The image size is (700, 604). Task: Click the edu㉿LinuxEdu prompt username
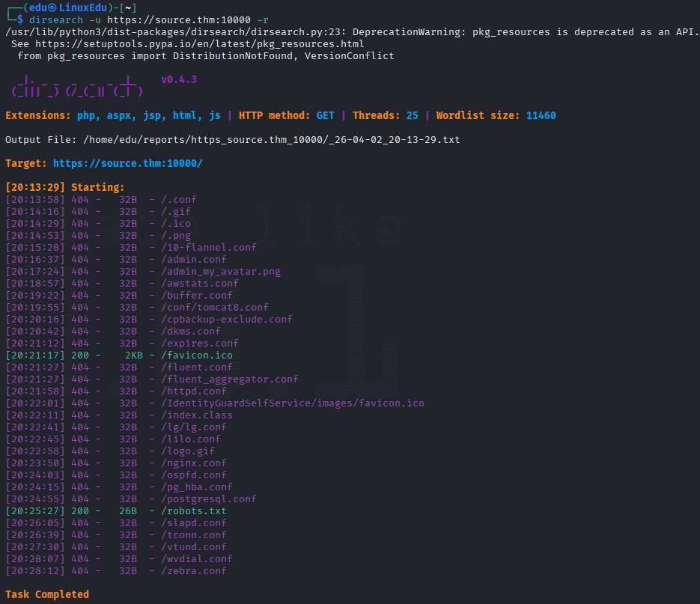68,7
